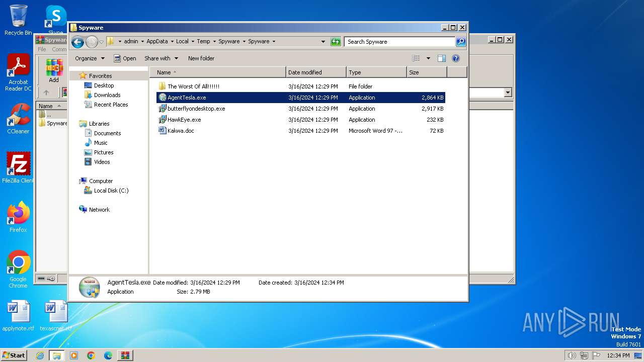The image size is (644, 362).
Task: Open Downloads in Favorites
Action: (x=107, y=95)
